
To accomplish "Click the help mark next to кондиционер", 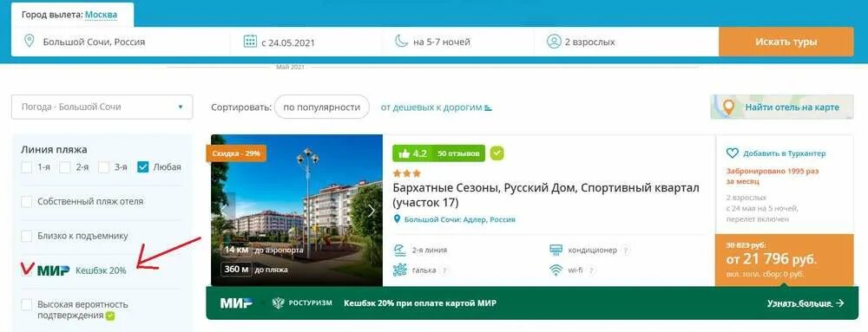I will (626, 251).
